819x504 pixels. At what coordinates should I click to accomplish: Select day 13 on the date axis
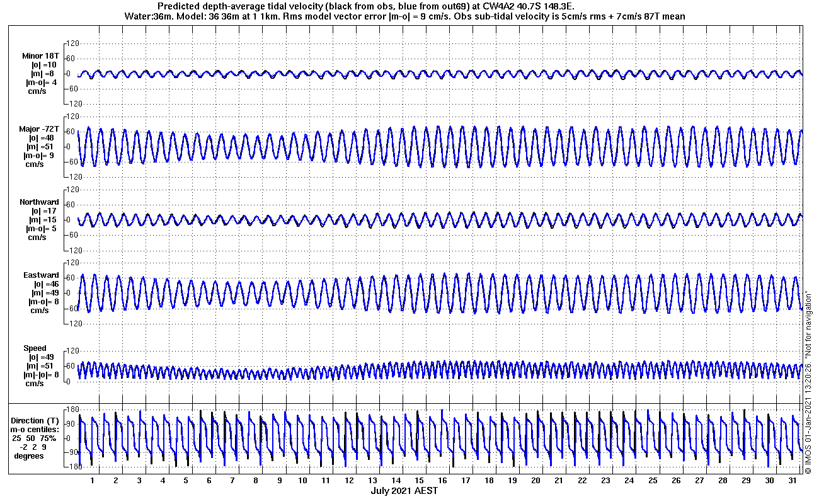[372, 480]
